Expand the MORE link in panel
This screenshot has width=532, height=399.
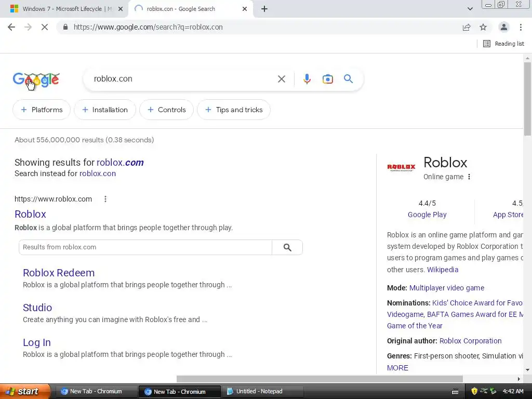click(x=397, y=368)
